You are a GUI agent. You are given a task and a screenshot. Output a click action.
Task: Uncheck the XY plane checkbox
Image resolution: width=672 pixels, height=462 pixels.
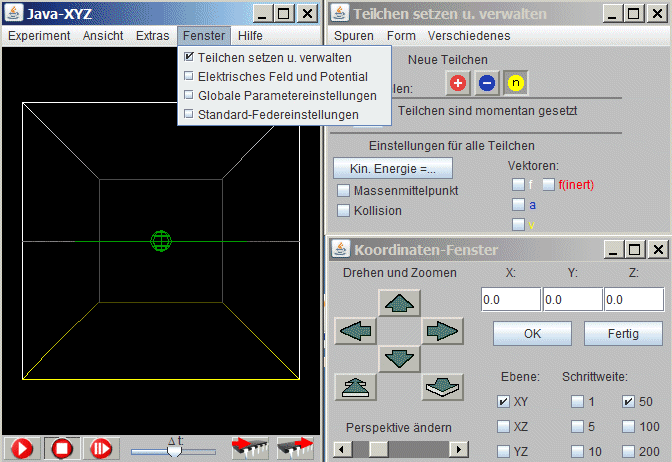[503, 402]
